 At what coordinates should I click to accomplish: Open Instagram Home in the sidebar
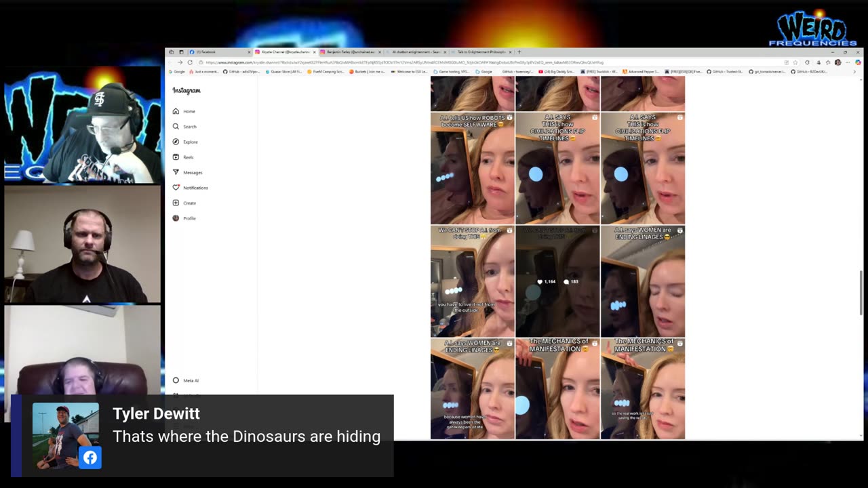pyautogui.click(x=184, y=111)
